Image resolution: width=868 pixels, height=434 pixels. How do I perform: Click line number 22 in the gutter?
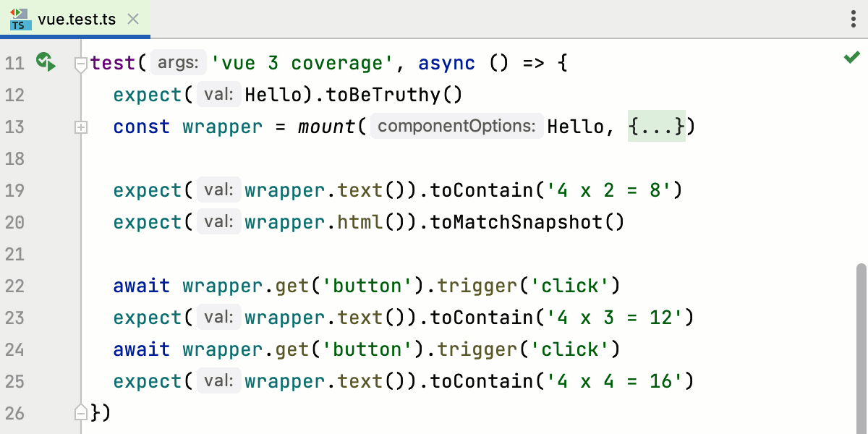pos(14,286)
